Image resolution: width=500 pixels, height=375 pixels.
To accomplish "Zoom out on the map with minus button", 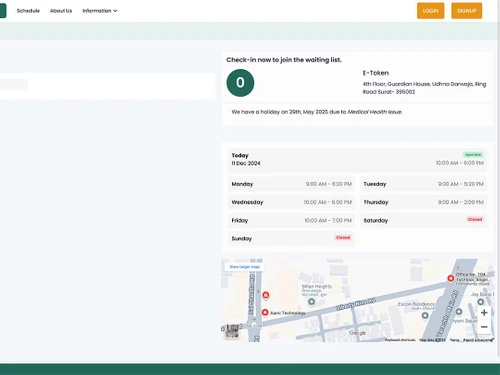I will point(484,327).
